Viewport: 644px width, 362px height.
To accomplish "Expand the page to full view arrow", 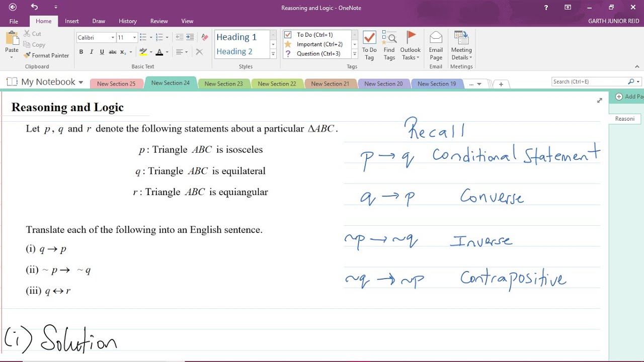I will tap(599, 101).
